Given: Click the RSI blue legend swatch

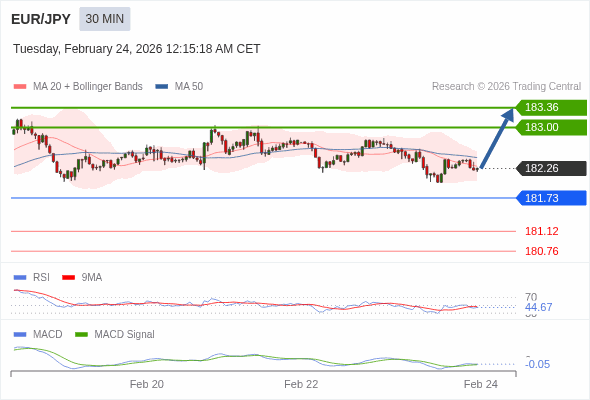Looking at the screenshot, I should tap(20, 278).
